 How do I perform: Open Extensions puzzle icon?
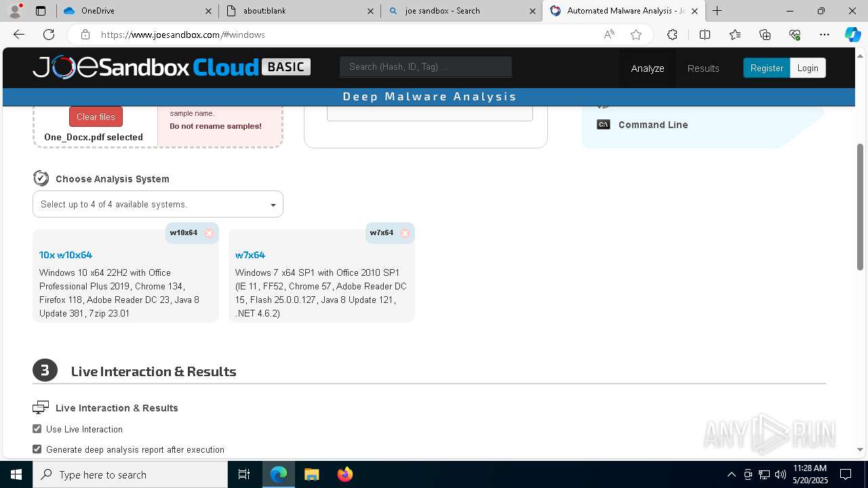pyautogui.click(x=672, y=35)
